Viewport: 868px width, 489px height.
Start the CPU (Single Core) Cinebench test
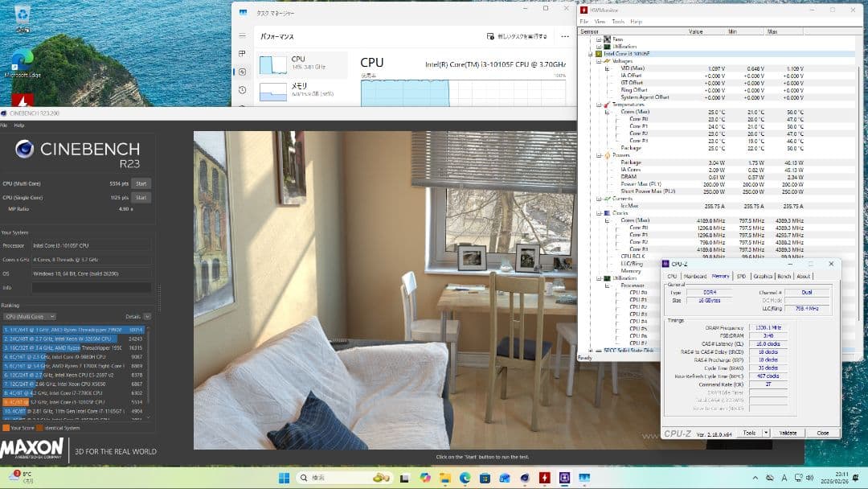tap(141, 198)
